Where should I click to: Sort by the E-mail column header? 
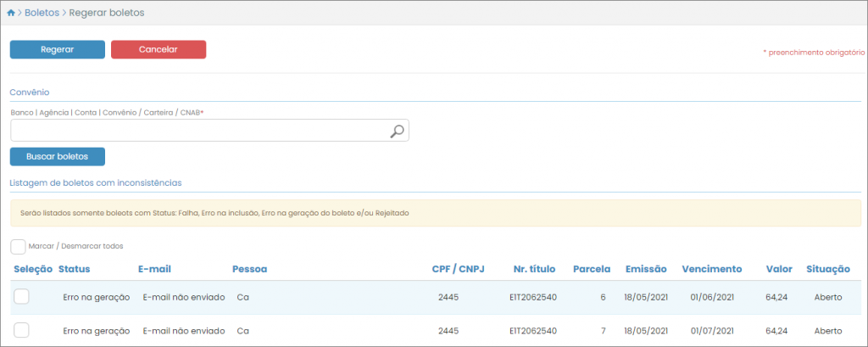(x=154, y=269)
